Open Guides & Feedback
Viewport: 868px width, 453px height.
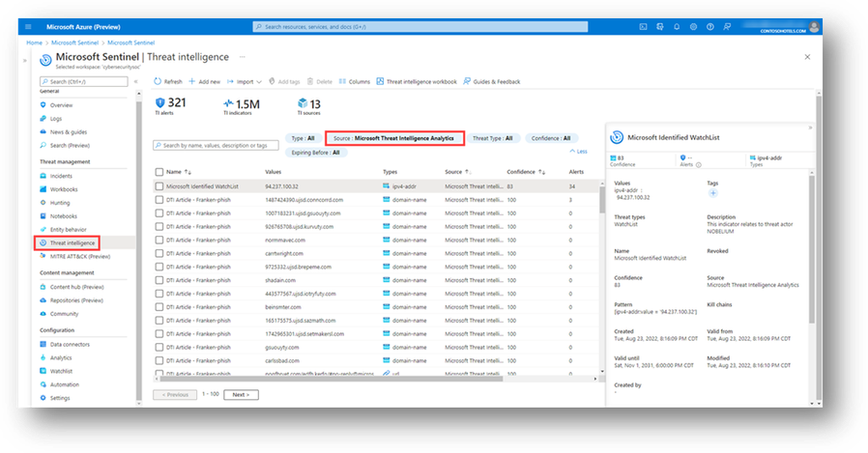click(x=492, y=81)
